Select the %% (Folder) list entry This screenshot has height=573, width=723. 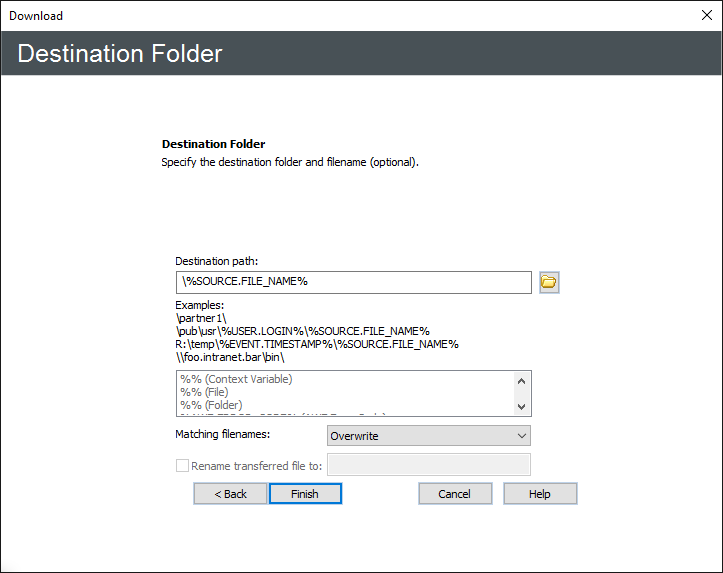tap(211, 406)
